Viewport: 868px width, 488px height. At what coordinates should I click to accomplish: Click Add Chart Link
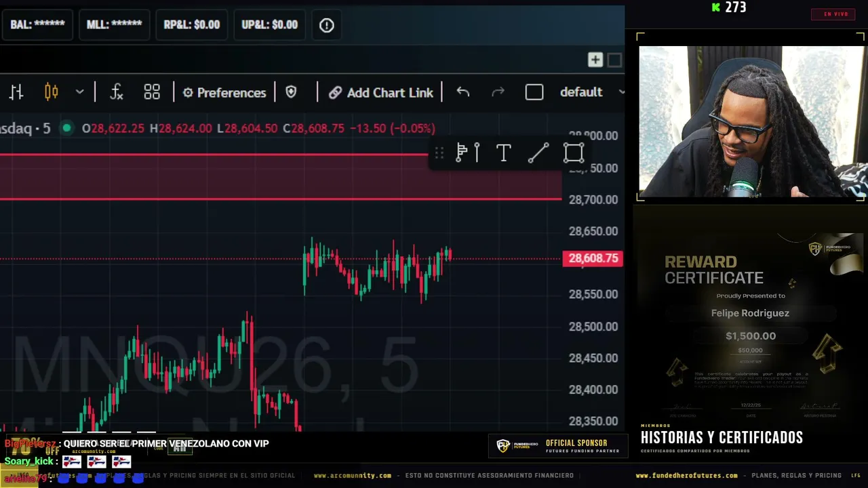pos(381,92)
